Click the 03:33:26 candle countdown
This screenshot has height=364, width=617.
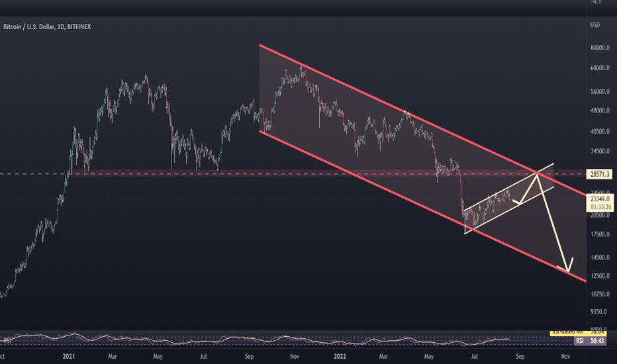tap(599, 207)
